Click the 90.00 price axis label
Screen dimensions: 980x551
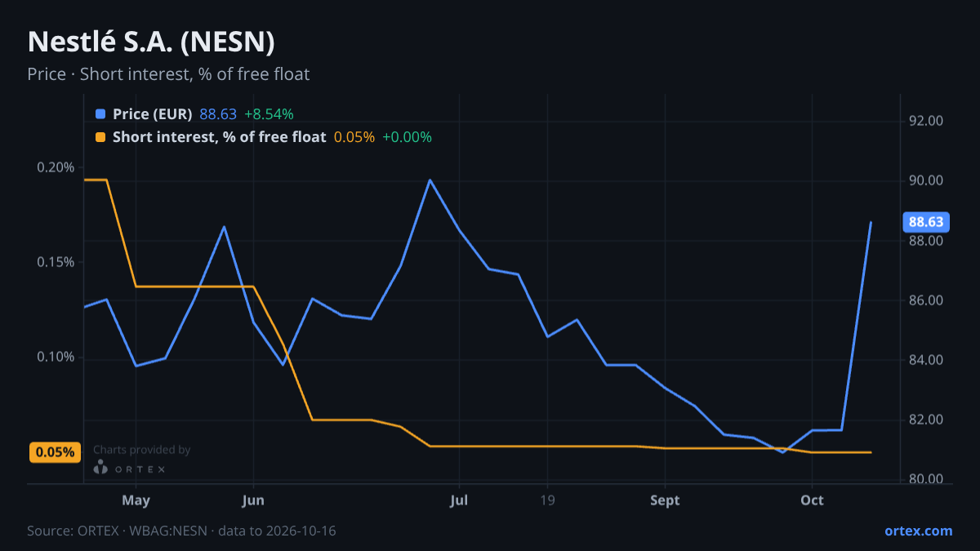click(926, 181)
